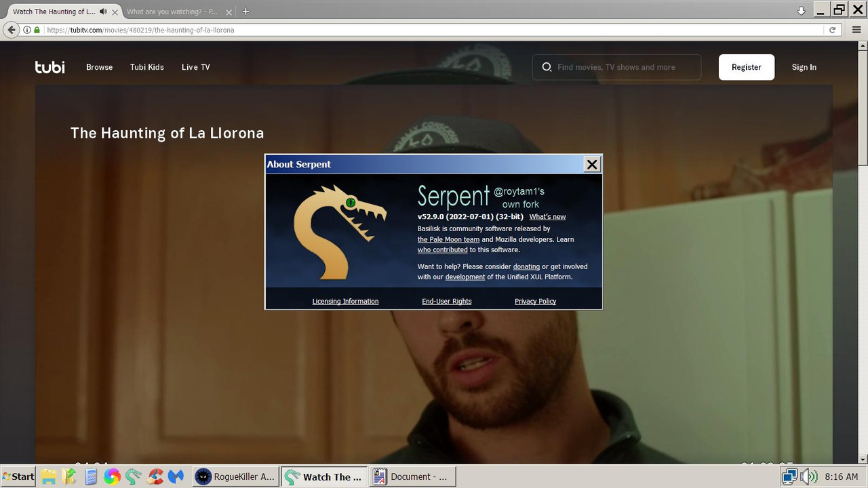Click the Register button
The width and height of the screenshot is (868, 488).
pos(747,67)
